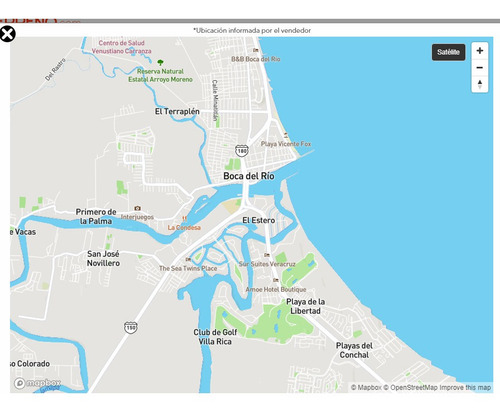Close the map popup with X icon
The image size is (500, 412).
click(7, 34)
